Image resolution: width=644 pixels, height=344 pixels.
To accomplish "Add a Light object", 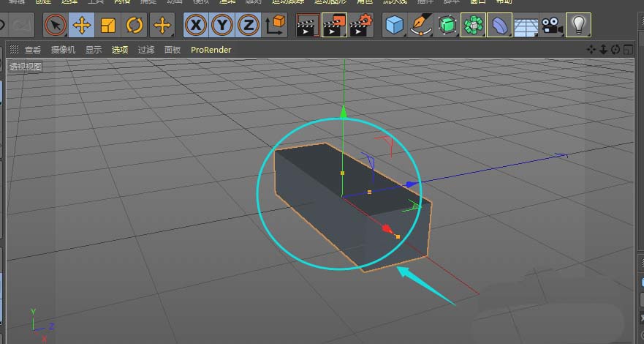I will 579,25.
